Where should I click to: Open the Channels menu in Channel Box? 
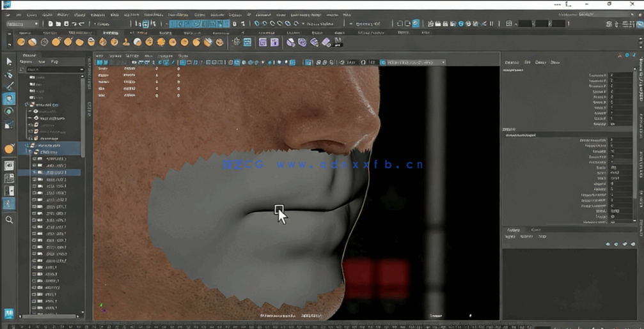[x=512, y=63]
